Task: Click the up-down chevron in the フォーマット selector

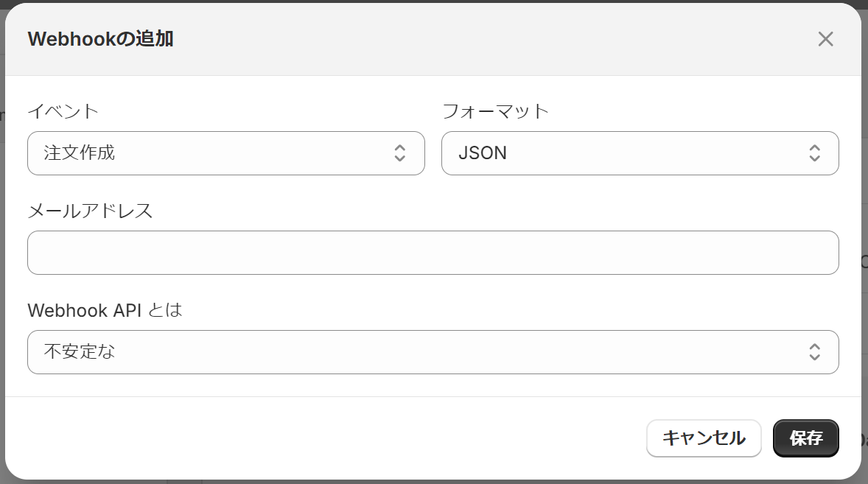Action: (814, 153)
